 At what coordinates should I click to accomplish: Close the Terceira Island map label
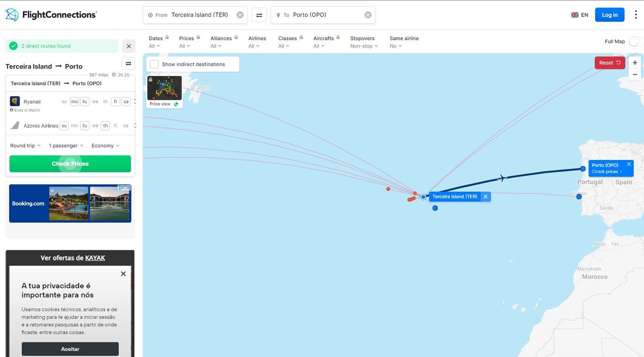pyautogui.click(x=485, y=197)
